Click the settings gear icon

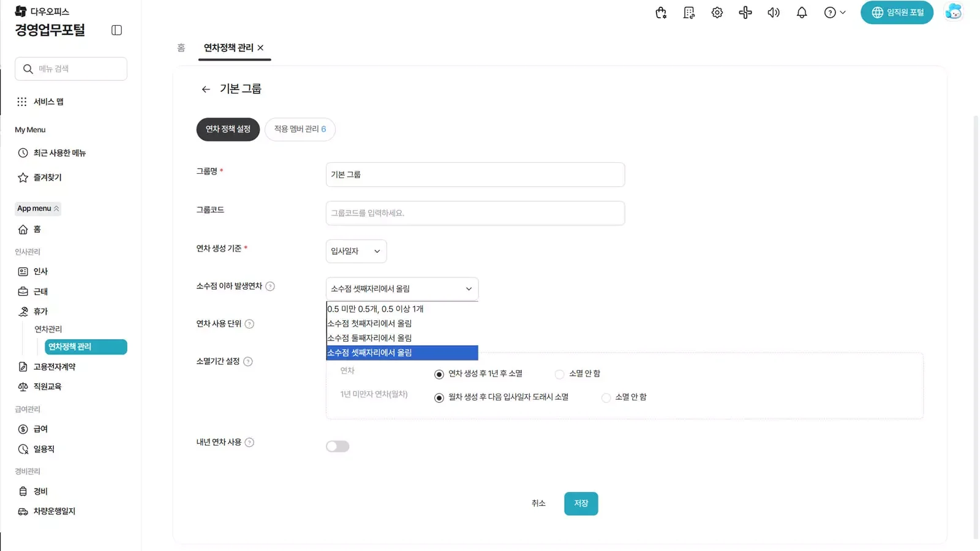[x=717, y=12]
